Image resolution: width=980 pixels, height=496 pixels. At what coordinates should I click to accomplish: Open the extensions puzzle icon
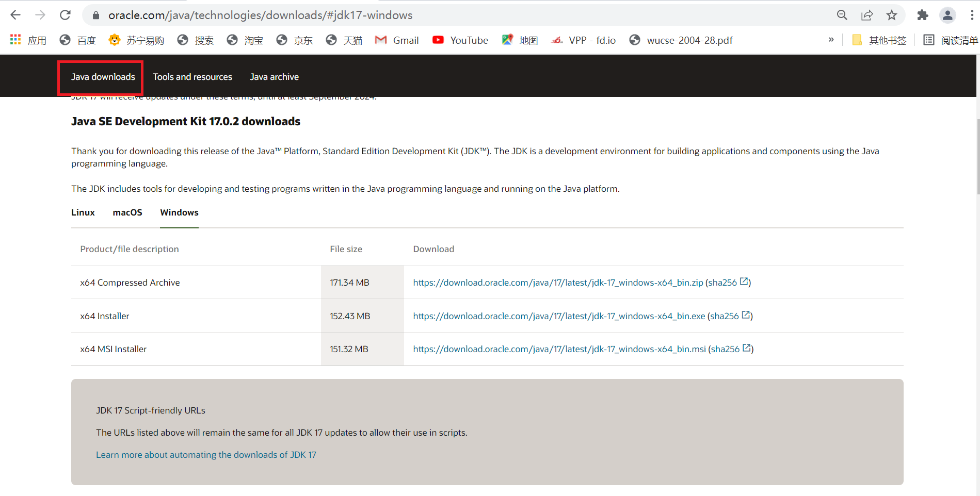pyautogui.click(x=923, y=15)
